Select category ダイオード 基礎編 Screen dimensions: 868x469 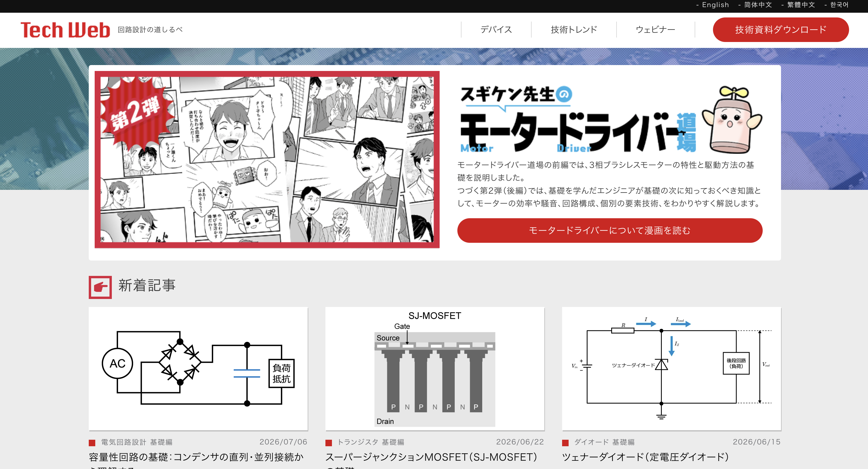[604, 442]
